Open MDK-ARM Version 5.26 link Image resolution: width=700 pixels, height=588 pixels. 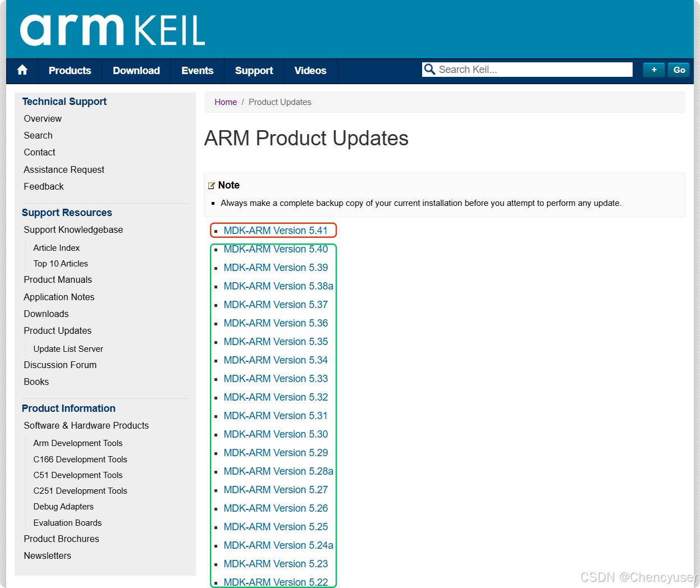(x=276, y=508)
